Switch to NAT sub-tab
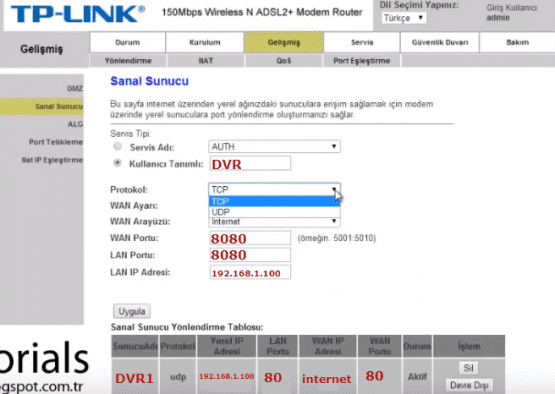 (x=205, y=61)
